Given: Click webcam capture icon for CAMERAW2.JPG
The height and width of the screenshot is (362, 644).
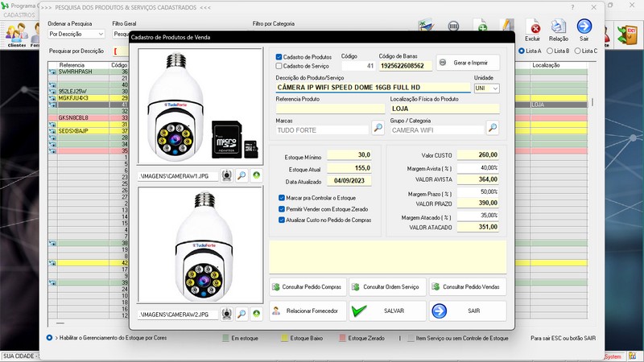Looking at the screenshot, I should (228, 314).
